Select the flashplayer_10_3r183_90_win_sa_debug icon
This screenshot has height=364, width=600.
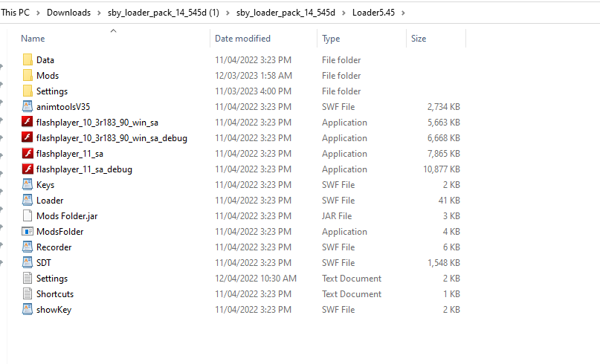[x=28, y=138]
